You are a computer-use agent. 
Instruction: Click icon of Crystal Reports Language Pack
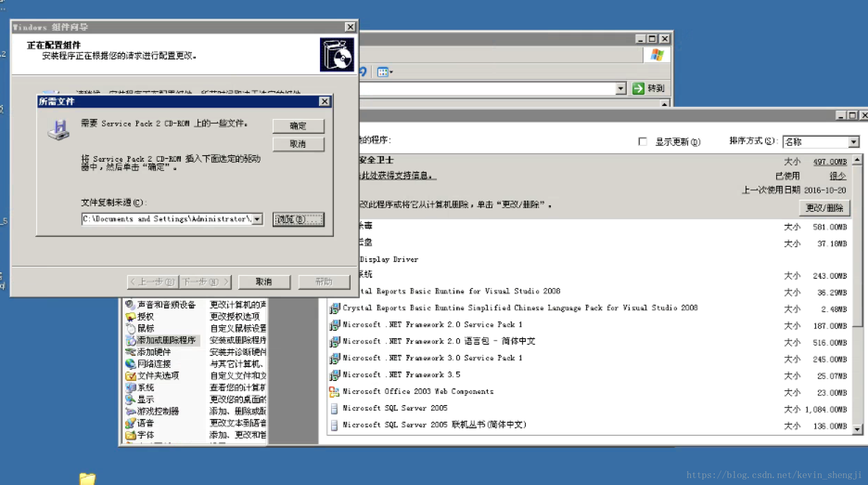pos(335,309)
